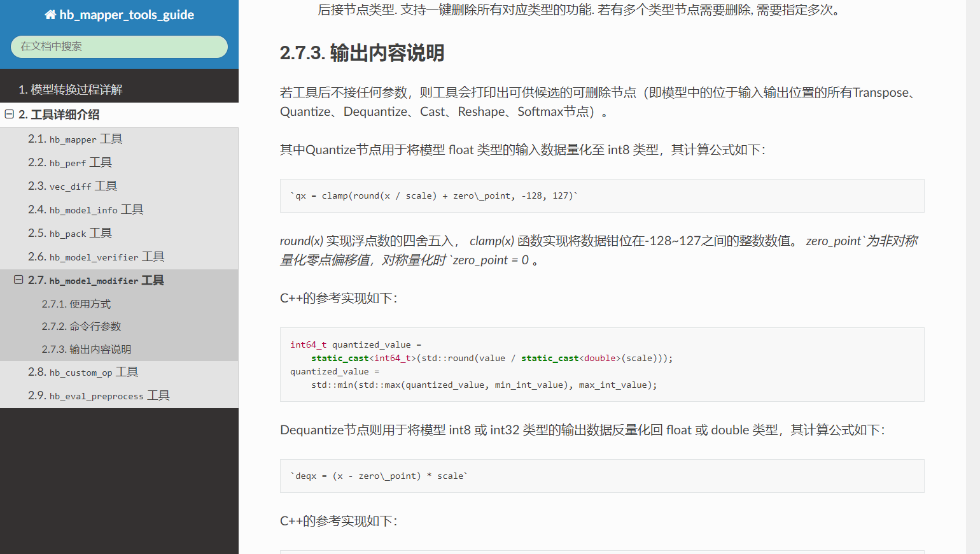Select 2.7.3 输出内容说明 in sidebar
Image resolution: width=980 pixels, height=554 pixels.
[87, 350]
